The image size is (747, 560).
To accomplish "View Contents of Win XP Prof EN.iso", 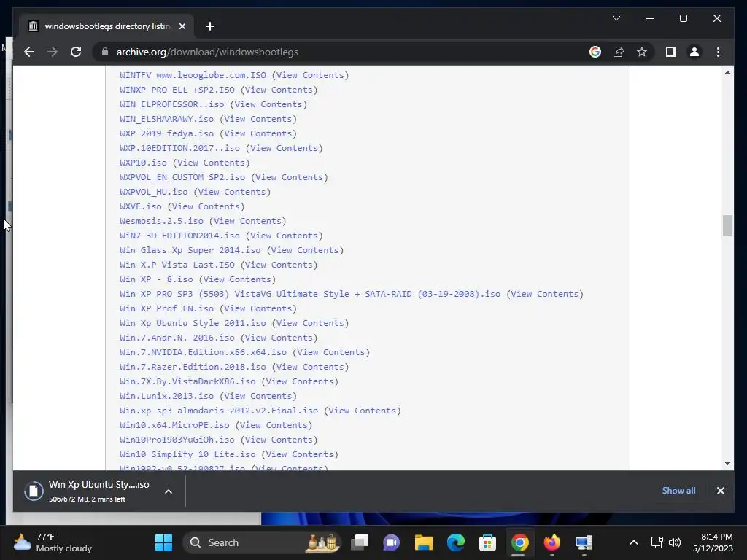I will click(258, 308).
